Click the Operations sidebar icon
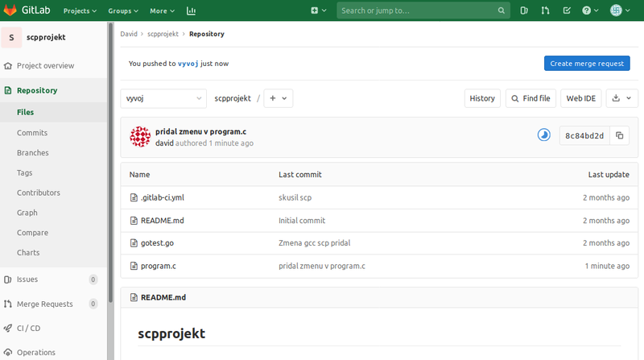644x360 pixels. point(8,353)
